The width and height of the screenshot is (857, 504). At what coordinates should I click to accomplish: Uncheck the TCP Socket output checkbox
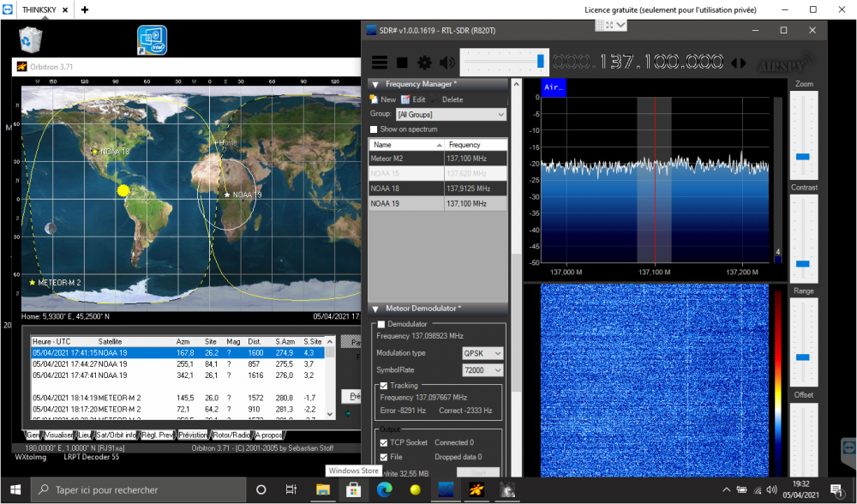pyautogui.click(x=384, y=443)
